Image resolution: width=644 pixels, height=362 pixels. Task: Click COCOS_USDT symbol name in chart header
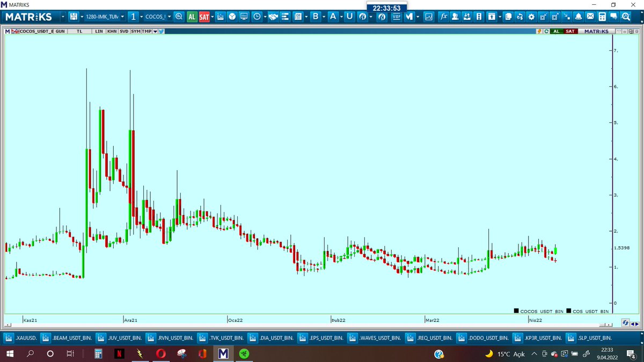click(36, 31)
